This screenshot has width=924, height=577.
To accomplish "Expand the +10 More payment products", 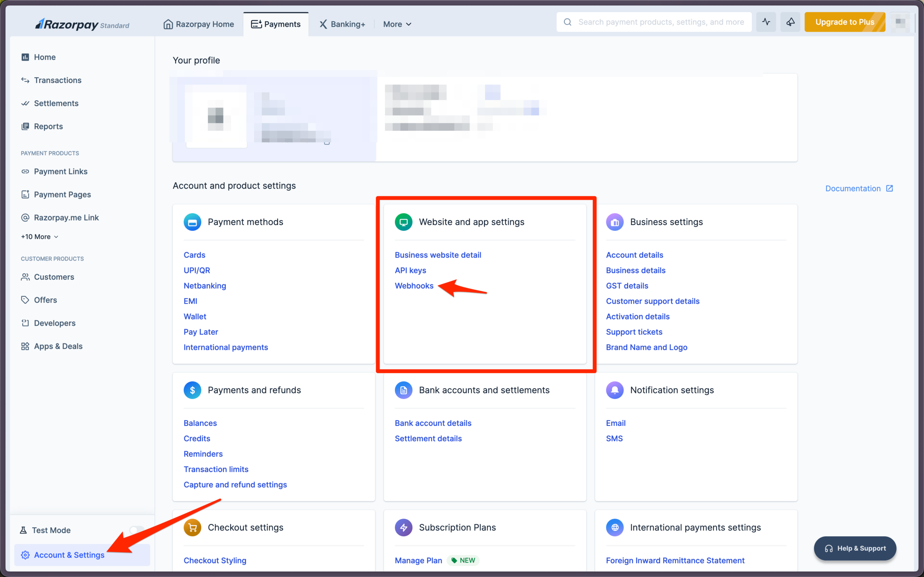I will pos(40,237).
